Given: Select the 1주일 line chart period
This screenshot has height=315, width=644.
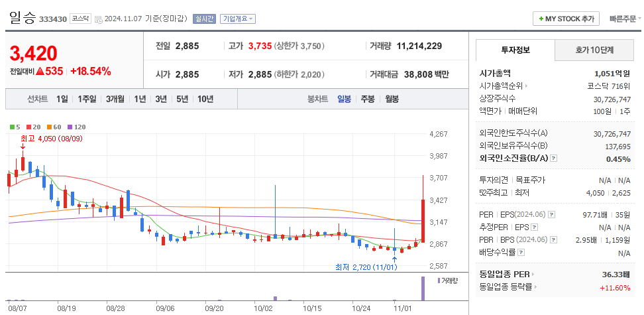Looking at the screenshot, I should click(87, 99).
